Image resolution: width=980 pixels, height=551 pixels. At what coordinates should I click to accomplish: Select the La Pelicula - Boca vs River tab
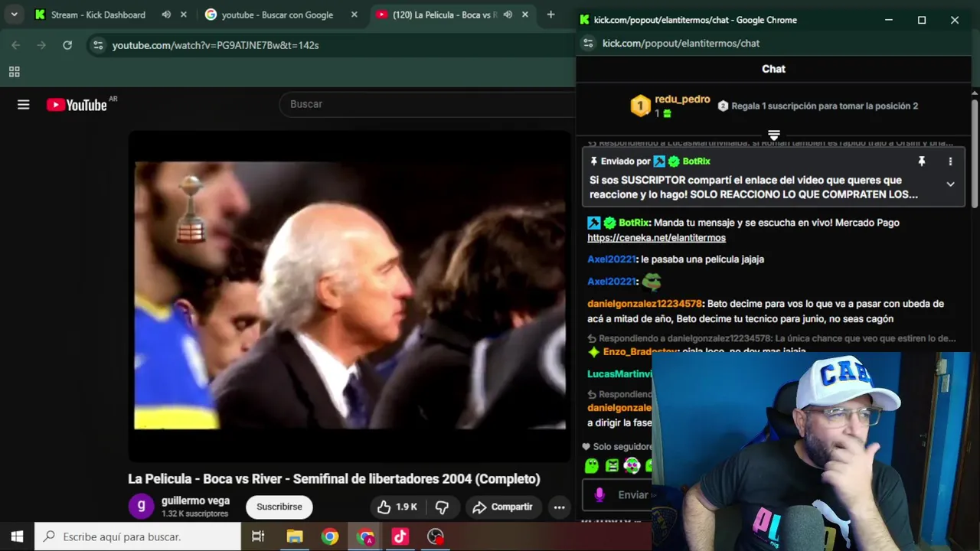click(x=445, y=15)
